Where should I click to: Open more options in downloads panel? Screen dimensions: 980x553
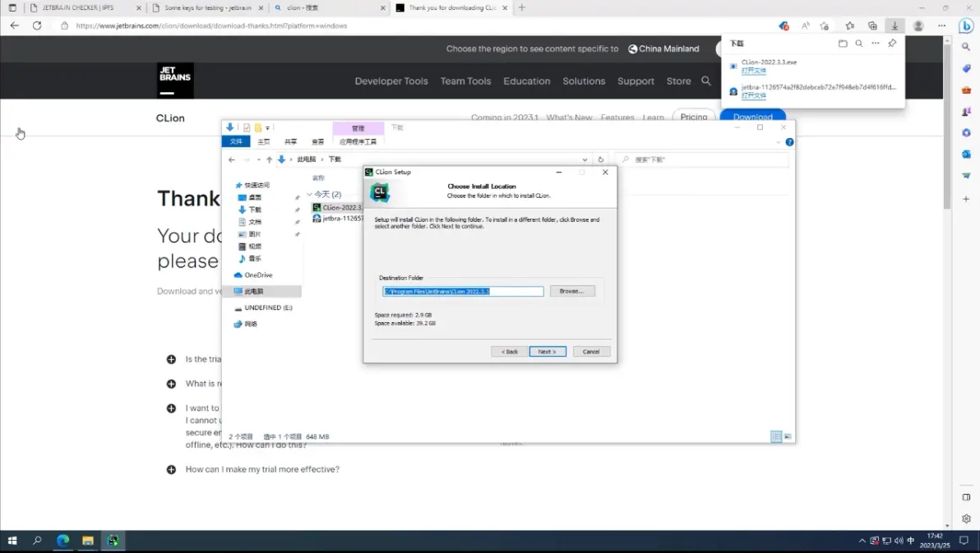pyautogui.click(x=875, y=43)
